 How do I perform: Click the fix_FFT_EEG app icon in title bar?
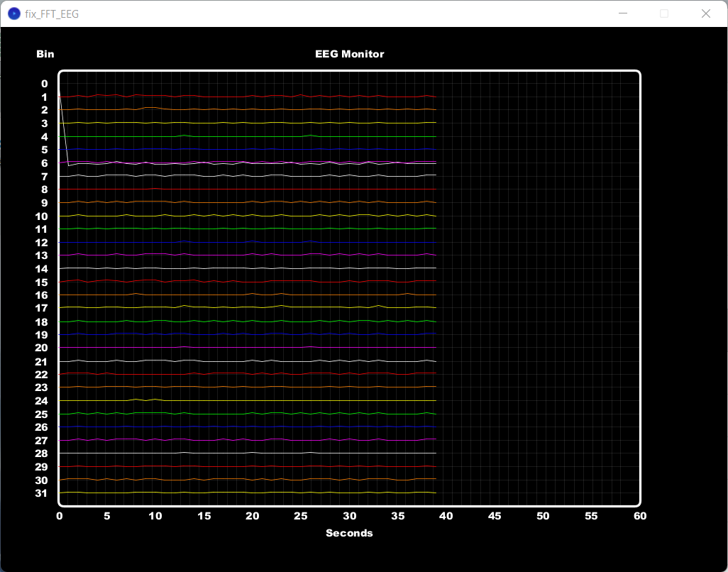(x=14, y=13)
